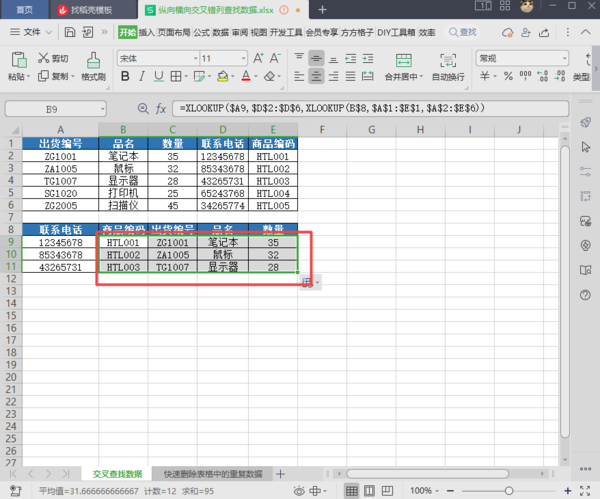This screenshot has width=600, height=499.
Task: Toggle Bold formatting
Action: pos(123,77)
